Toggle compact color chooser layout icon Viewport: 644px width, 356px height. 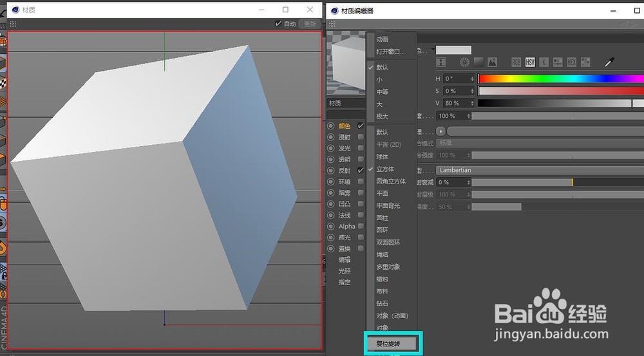click(x=440, y=62)
